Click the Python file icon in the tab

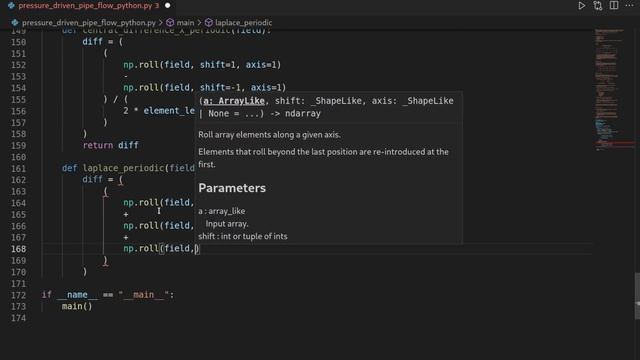11,6
